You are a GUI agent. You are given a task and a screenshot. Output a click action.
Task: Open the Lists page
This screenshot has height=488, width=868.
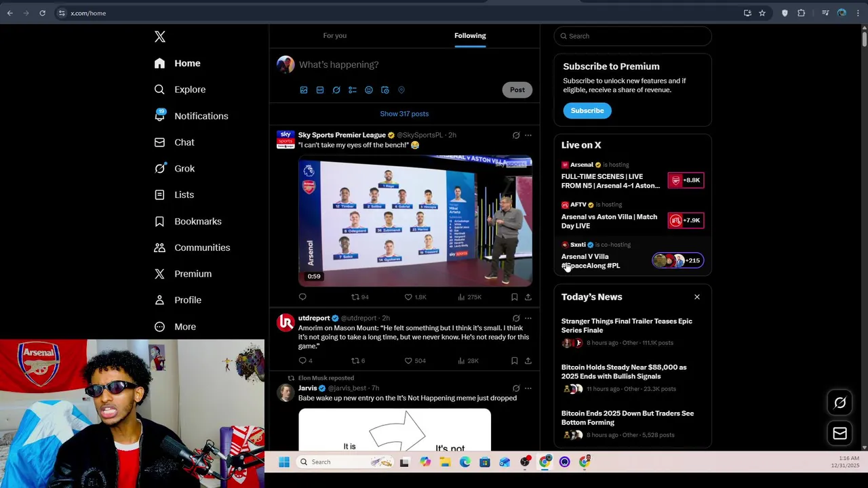[174, 195]
